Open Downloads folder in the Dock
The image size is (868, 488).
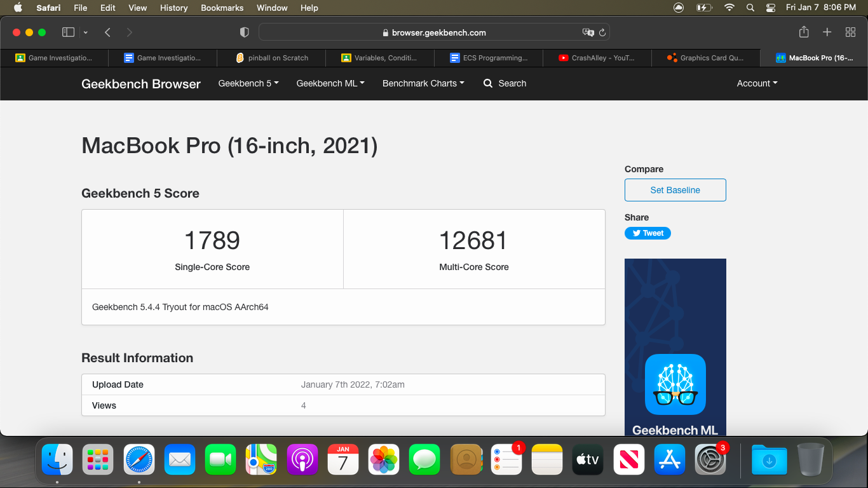770,459
